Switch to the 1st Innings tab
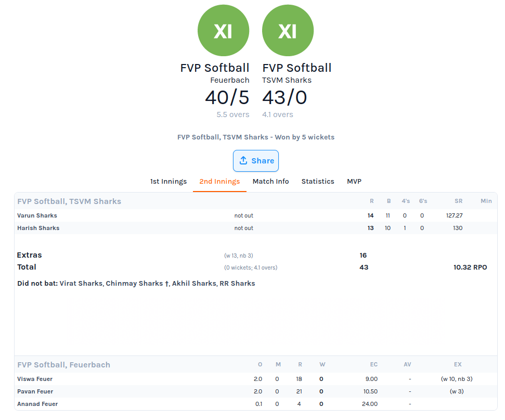 (169, 182)
